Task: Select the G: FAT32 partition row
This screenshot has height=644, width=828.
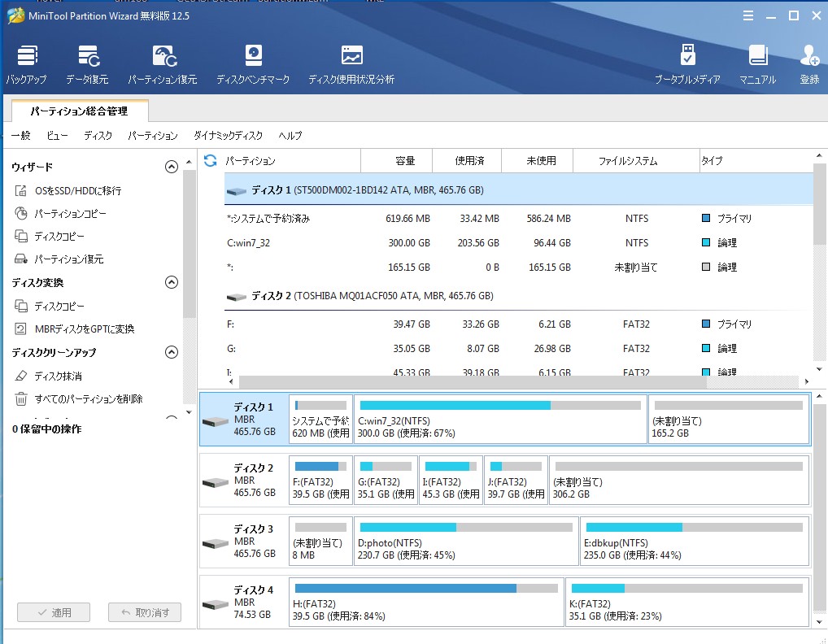Action: 519,348
